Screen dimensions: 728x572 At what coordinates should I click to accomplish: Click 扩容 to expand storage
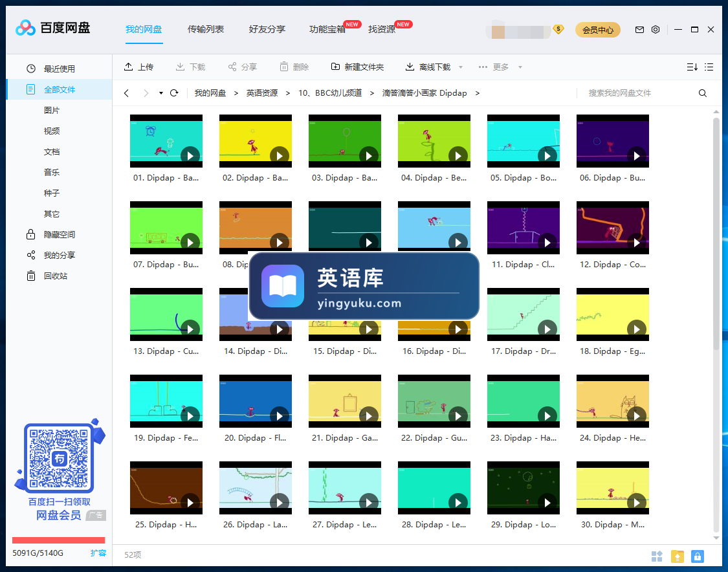click(x=98, y=553)
